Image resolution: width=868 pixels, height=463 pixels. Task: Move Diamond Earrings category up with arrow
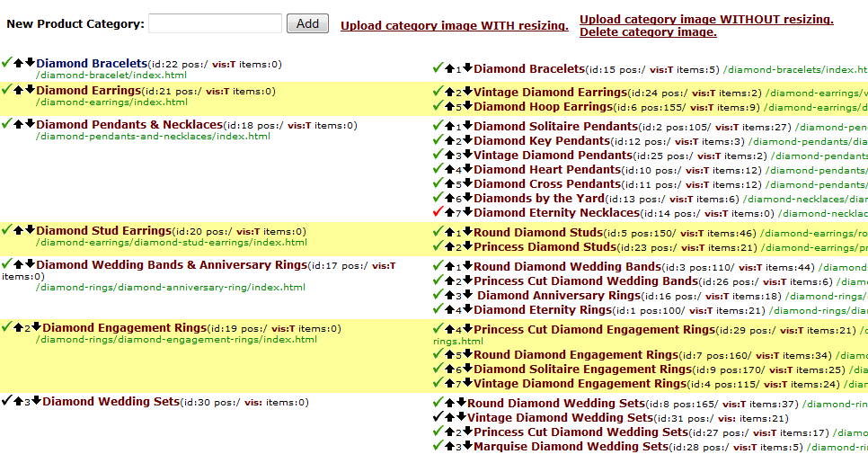[x=18, y=91]
